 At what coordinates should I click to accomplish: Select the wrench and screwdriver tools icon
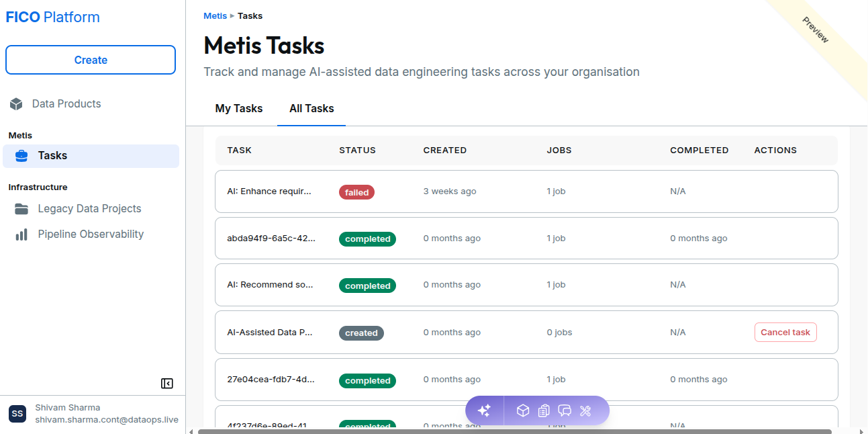tap(585, 410)
